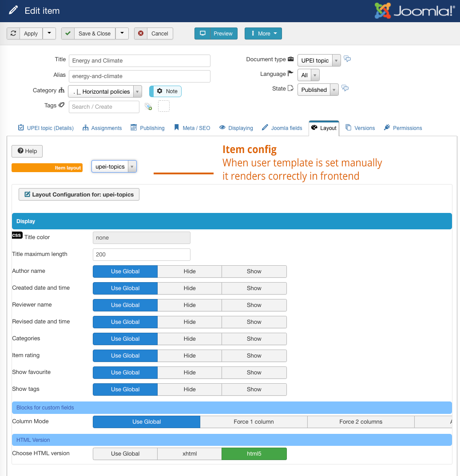Viewport: 460px width, 476px height.
Task: Set Categories to Show
Action: click(254, 339)
